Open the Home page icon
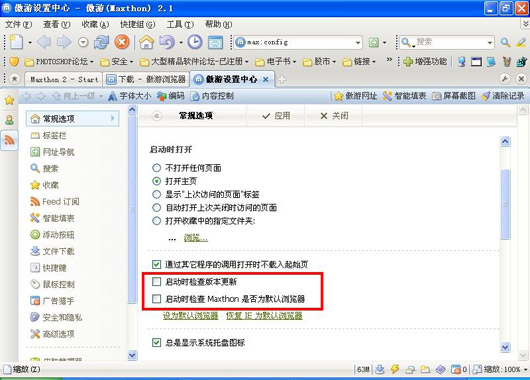This screenshot has height=380, width=530. (146, 42)
